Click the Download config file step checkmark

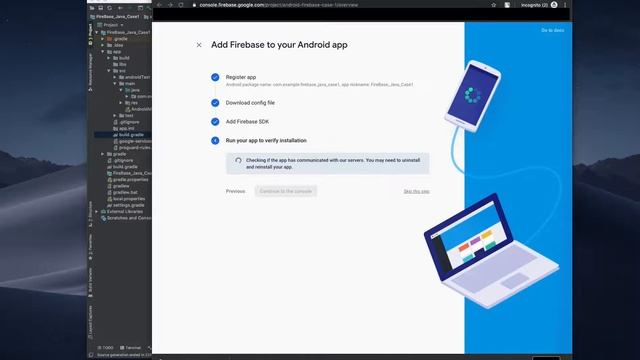click(215, 103)
